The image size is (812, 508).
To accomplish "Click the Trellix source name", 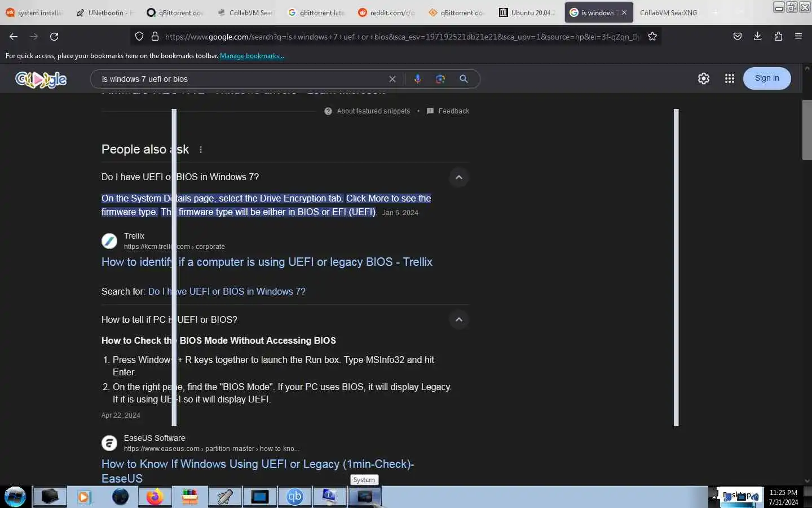I will pos(134,236).
